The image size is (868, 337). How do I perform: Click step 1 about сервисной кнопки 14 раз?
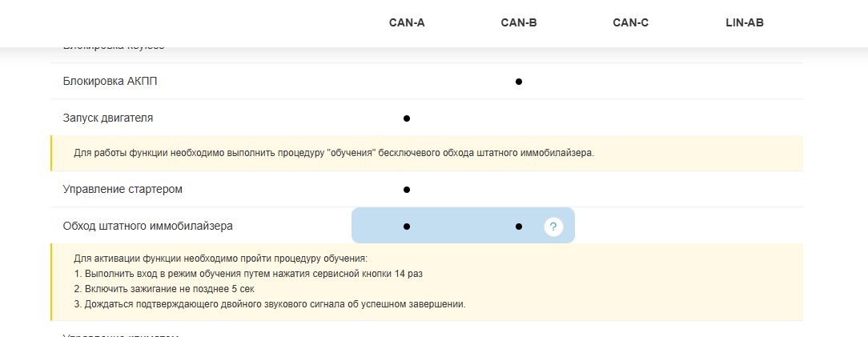click(x=248, y=274)
